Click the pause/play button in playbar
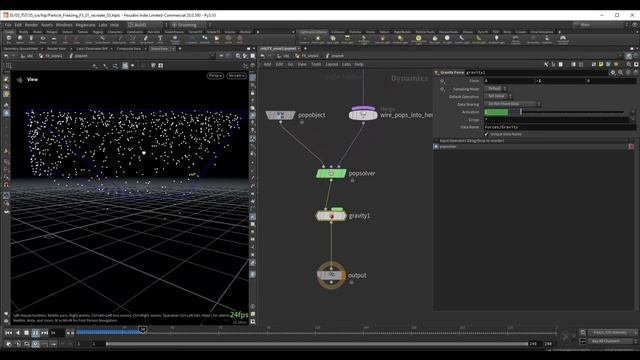Image resolution: width=640 pixels, height=360 pixels. 36,333
